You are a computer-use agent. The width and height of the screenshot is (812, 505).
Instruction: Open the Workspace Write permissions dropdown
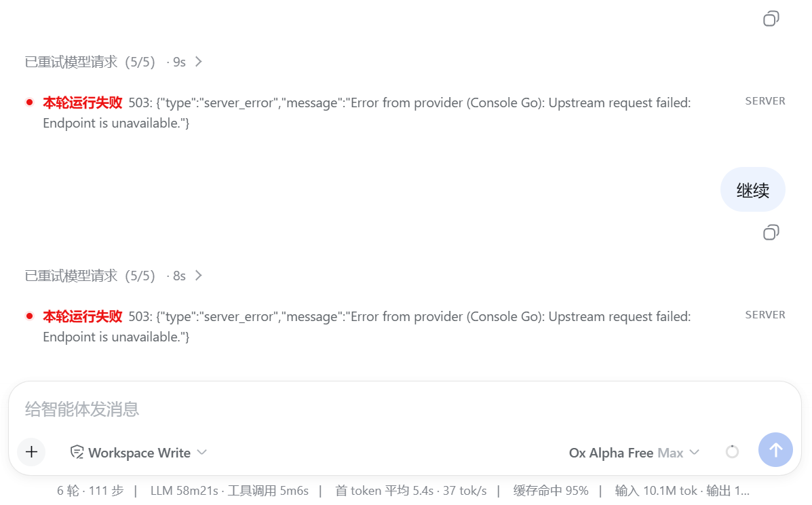[139, 452]
